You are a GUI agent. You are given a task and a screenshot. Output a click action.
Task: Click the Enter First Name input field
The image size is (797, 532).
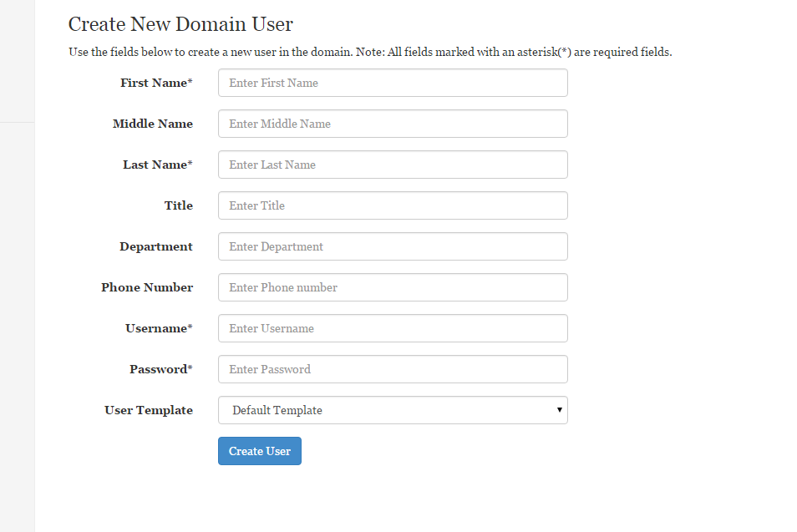[x=393, y=83]
